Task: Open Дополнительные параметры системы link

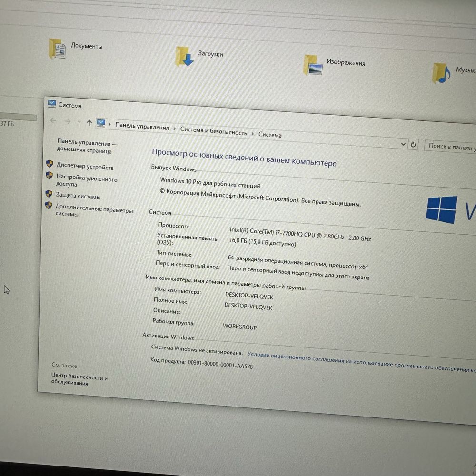Action: click(x=94, y=210)
